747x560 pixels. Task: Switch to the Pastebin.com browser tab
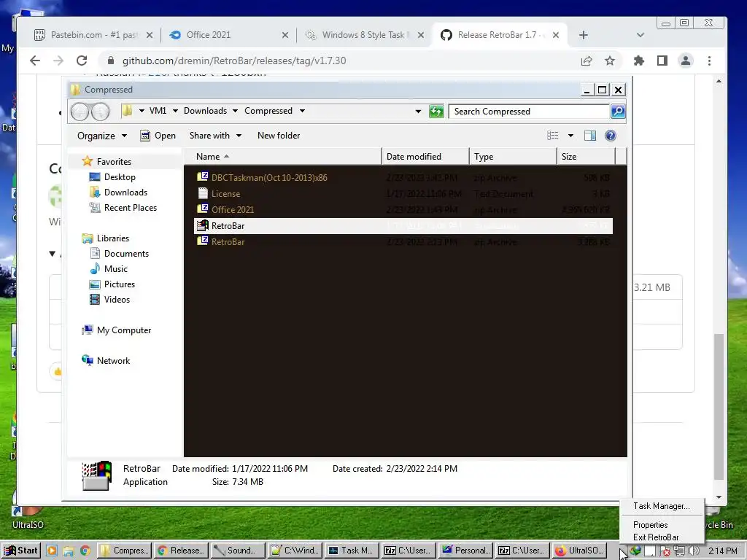click(x=94, y=35)
